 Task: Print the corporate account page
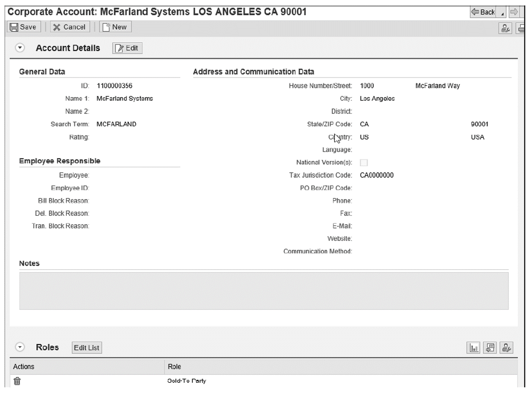tap(523, 28)
